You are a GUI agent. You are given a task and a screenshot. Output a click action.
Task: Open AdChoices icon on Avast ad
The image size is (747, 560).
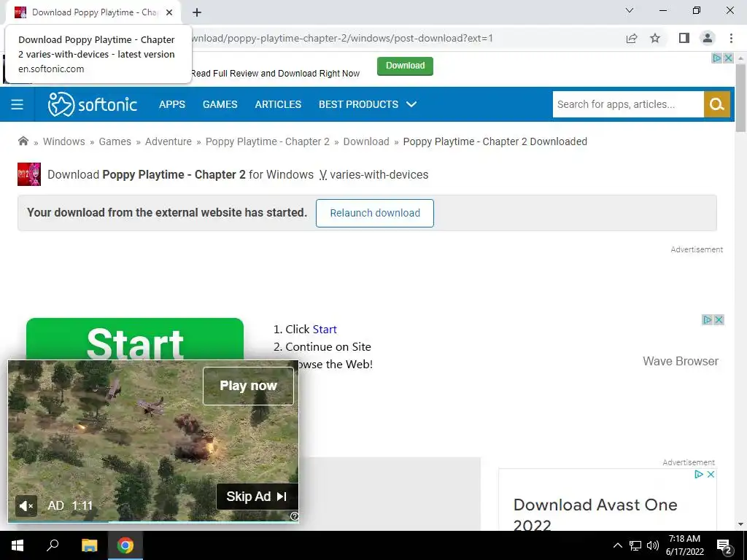point(699,474)
